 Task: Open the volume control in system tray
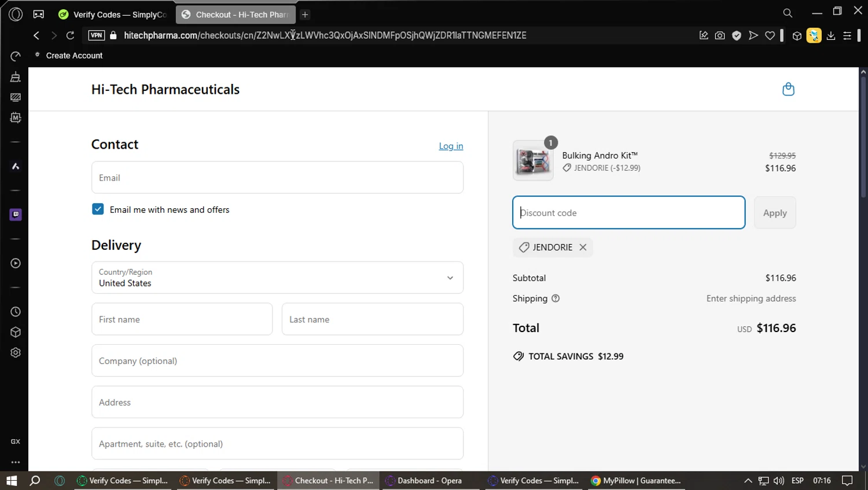click(x=779, y=481)
